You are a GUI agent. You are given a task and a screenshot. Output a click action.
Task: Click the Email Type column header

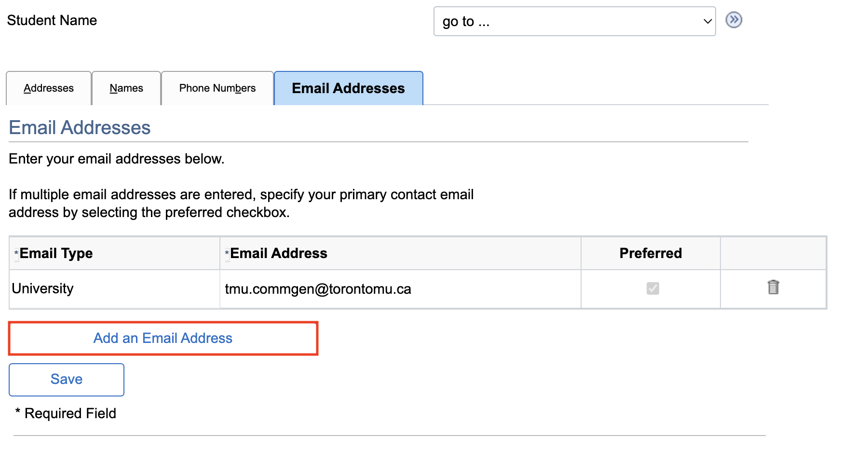[x=56, y=253]
